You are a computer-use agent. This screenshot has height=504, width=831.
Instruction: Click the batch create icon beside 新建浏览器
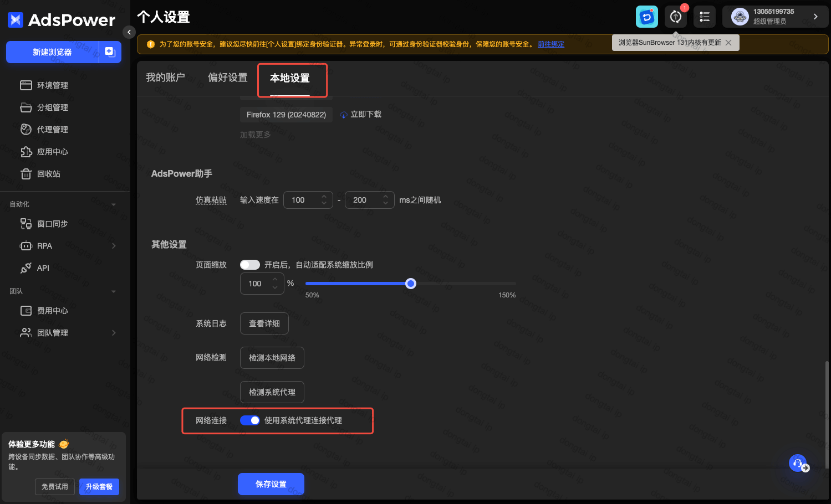110,52
